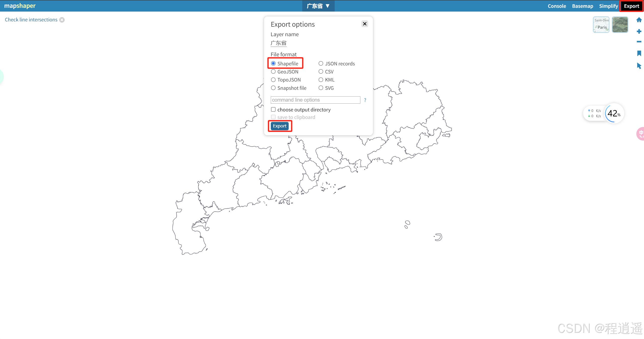Viewport: 644px width, 339px height.
Task: Zoom in using the plus icon
Action: point(639,31)
